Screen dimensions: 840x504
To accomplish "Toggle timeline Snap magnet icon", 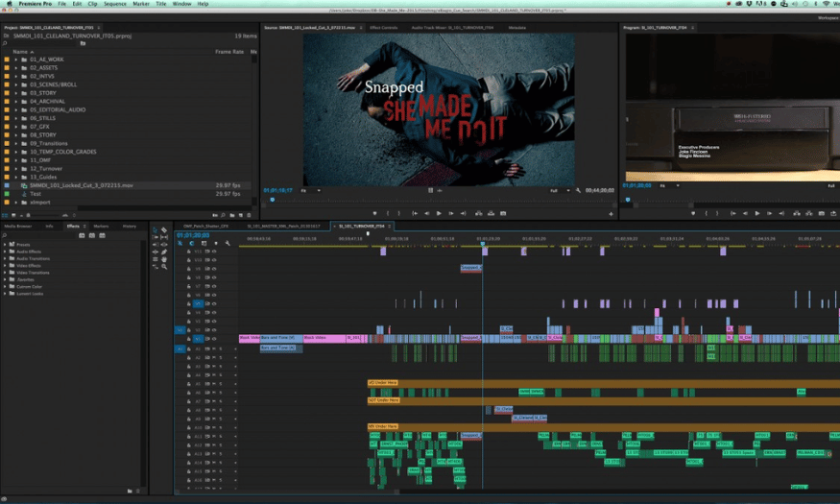I will click(x=192, y=243).
